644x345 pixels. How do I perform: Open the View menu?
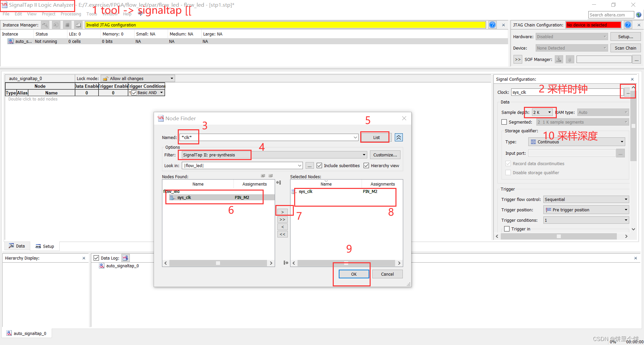[x=32, y=14]
